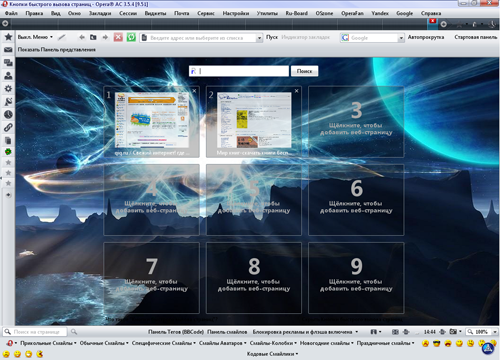Screen dimensions: 500x360
Task: Toggle the ad and flash blocking status
Action: pos(305,332)
